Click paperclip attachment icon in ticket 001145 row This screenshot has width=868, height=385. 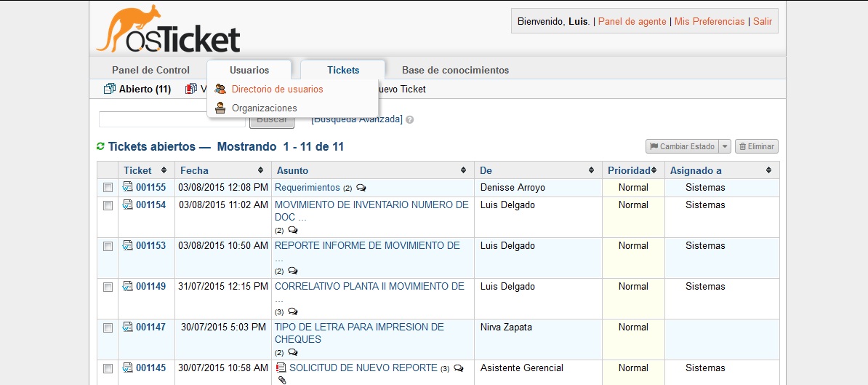coord(282,380)
